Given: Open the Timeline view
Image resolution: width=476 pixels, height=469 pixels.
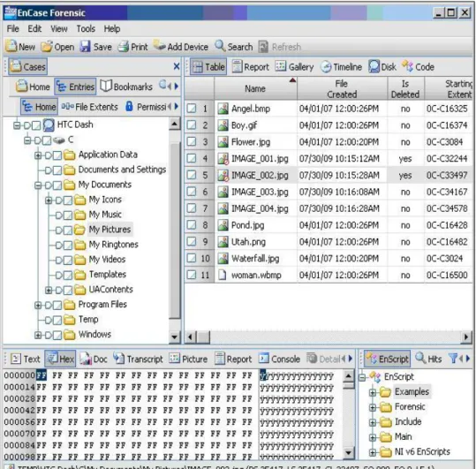Looking at the screenshot, I should pos(342,67).
